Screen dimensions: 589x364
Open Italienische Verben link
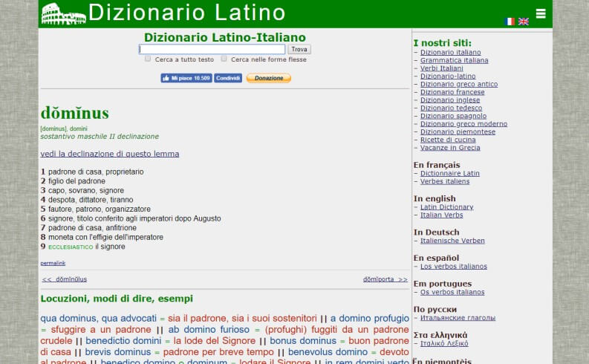(x=452, y=241)
